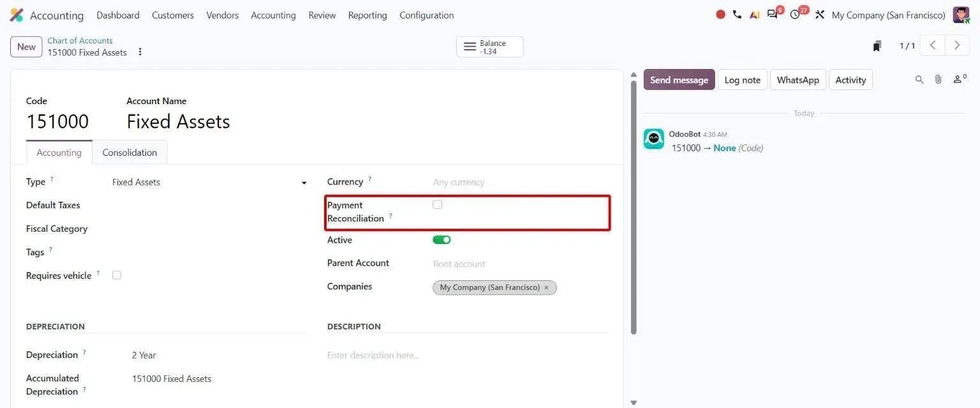Show Accumulated Depreciation help icon
Screen dimensions: 980x408
pyautogui.click(x=84, y=389)
